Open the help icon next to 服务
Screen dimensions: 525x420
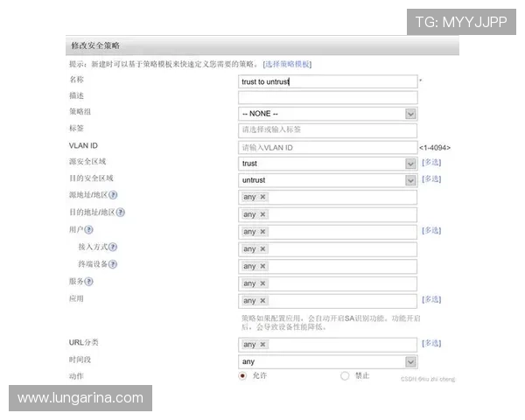tap(89, 282)
